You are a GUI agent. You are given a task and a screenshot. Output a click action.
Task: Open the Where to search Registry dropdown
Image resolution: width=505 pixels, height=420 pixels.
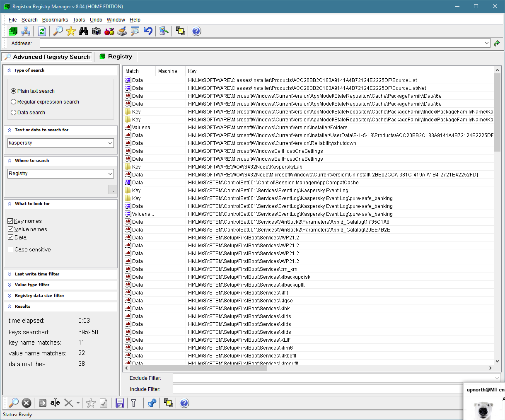click(60, 174)
